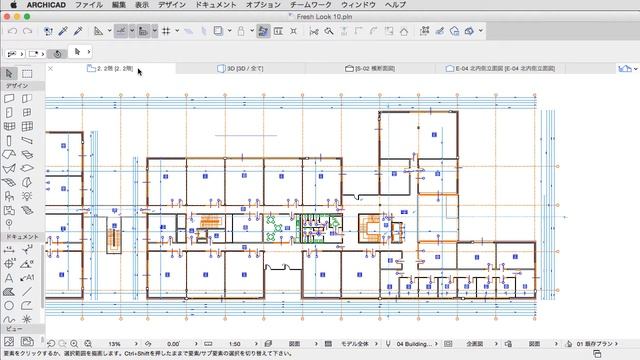
Task: Toggle the Lock padlock icon
Action: coord(241,31)
